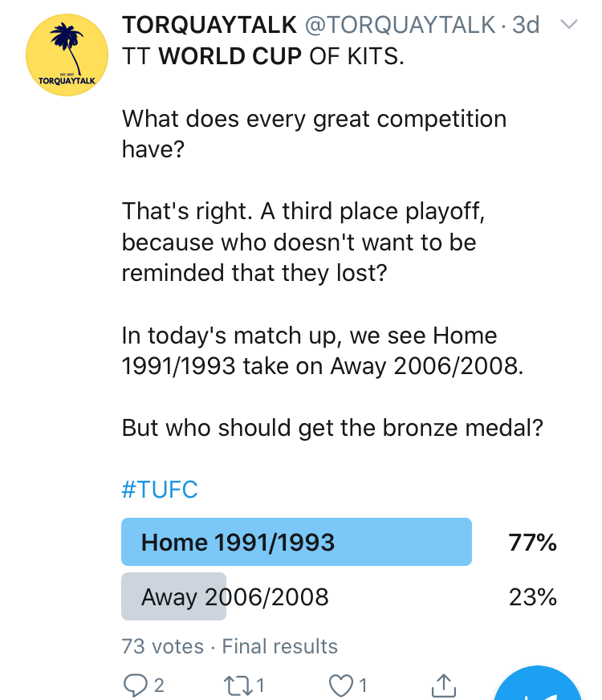Retweet the World Cup of Kits poll

tap(235, 685)
